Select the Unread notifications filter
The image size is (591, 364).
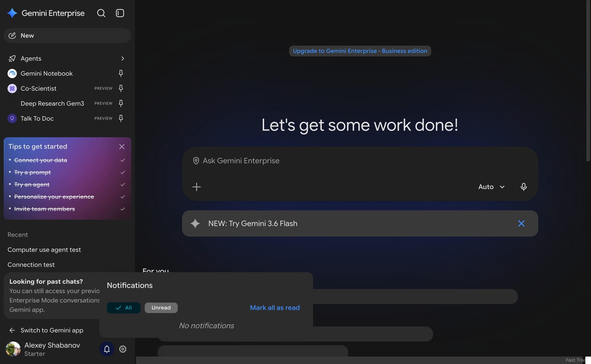click(161, 308)
